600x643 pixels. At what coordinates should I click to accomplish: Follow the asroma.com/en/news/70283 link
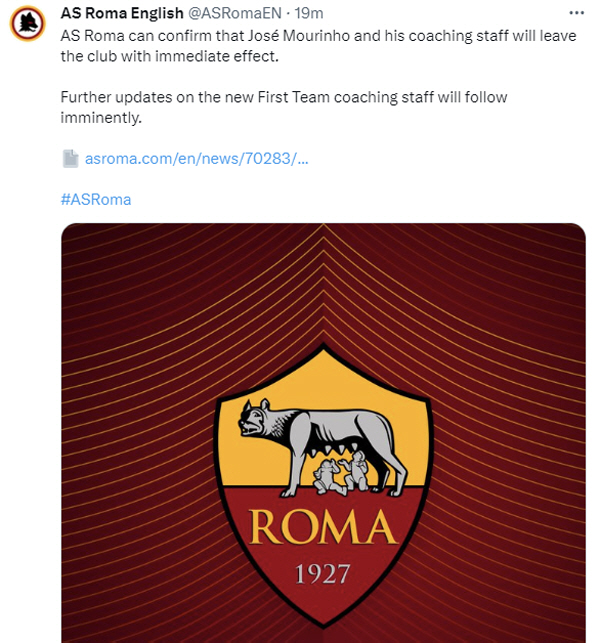pos(196,159)
